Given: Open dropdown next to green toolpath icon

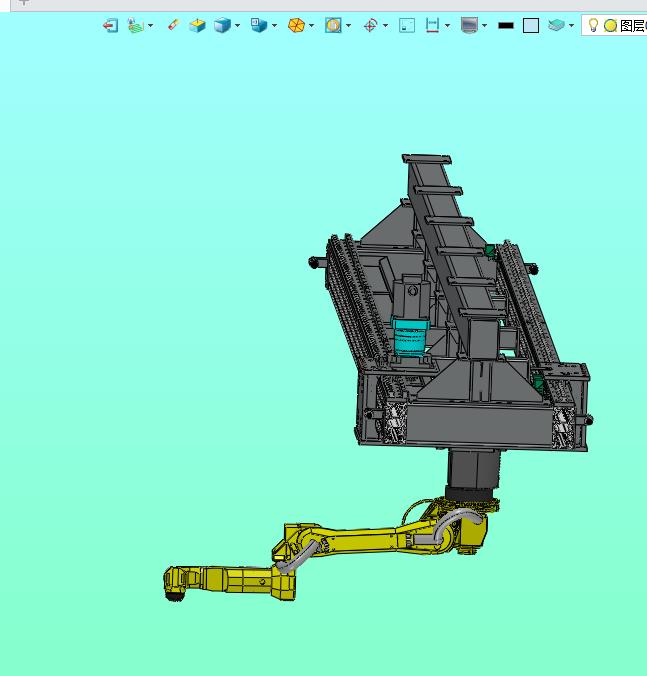Looking at the screenshot, I should (x=150, y=25).
